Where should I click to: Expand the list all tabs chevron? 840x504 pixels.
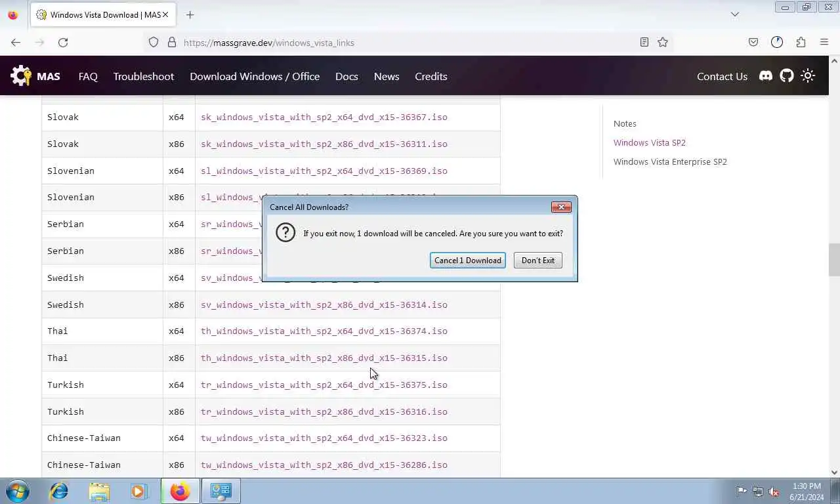pos(735,14)
